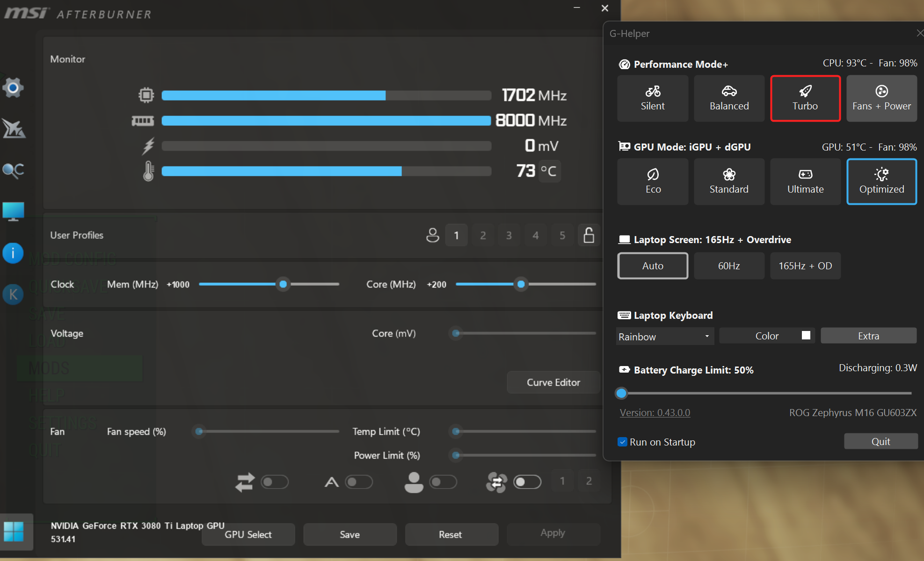924x561 pixels.
Task: Open Afterburner settings gear icon
Action: [x=13, y=87]
